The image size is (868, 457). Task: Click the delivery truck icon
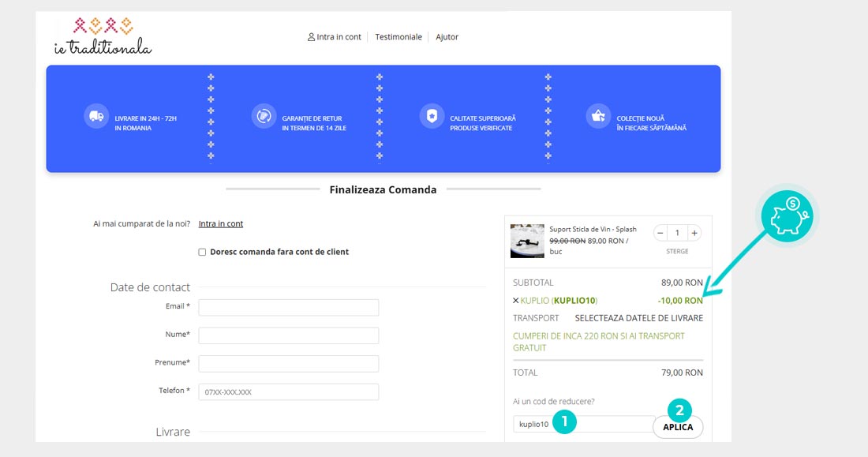coord(95,116)
